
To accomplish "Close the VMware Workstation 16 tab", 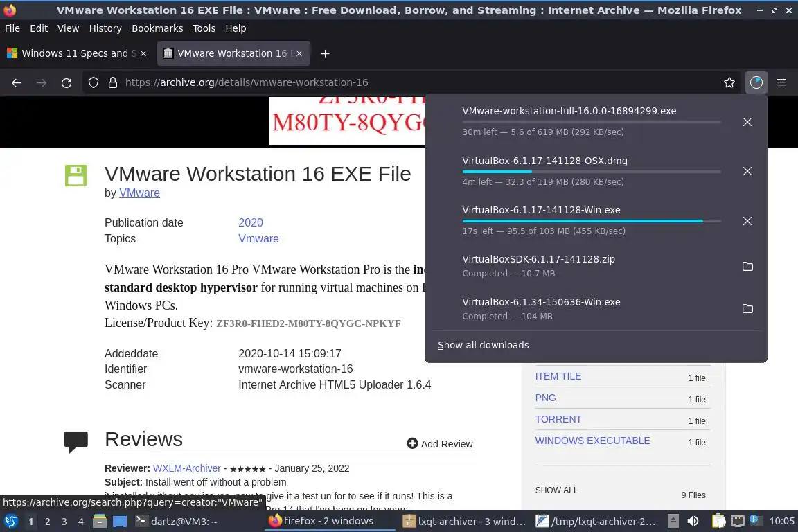I will [299, 53].
